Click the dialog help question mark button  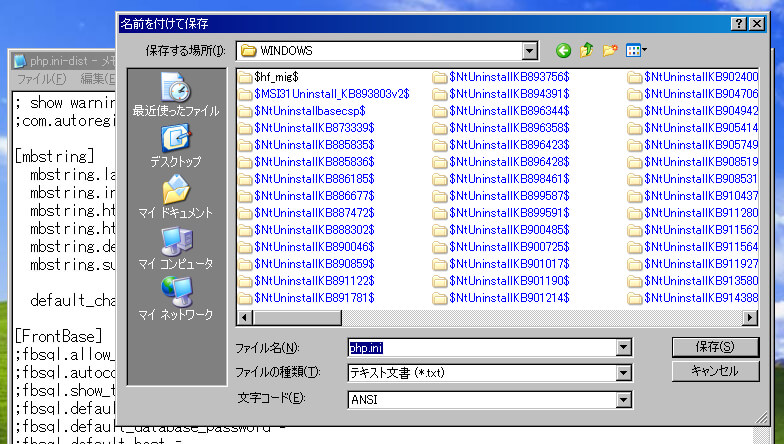(739, 24)
